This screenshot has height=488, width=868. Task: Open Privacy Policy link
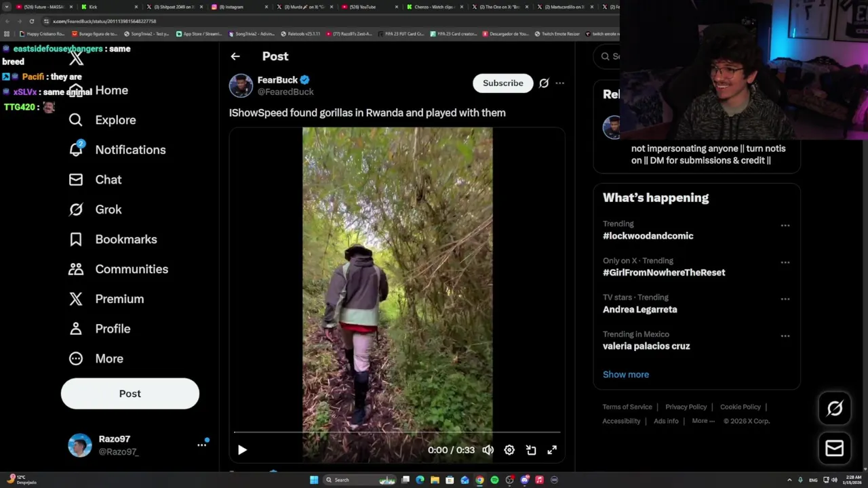[x=686, y=407]
